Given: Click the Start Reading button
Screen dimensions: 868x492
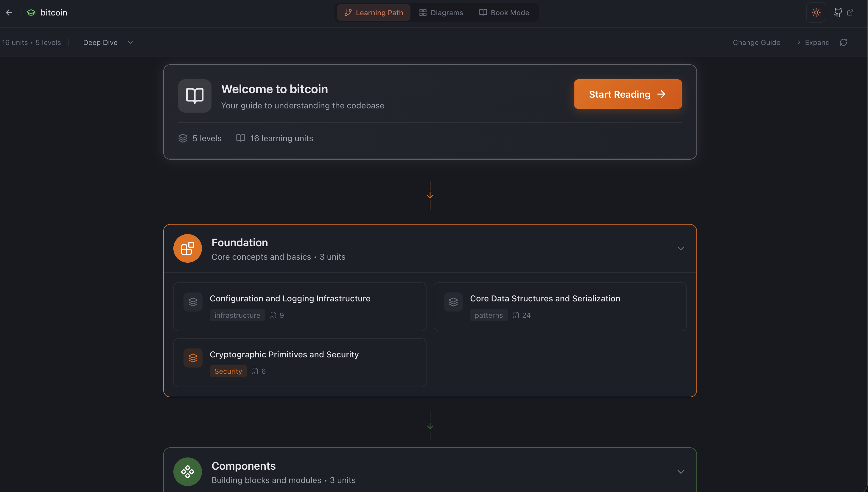Looking at the screenshot, I should point(627,94).
